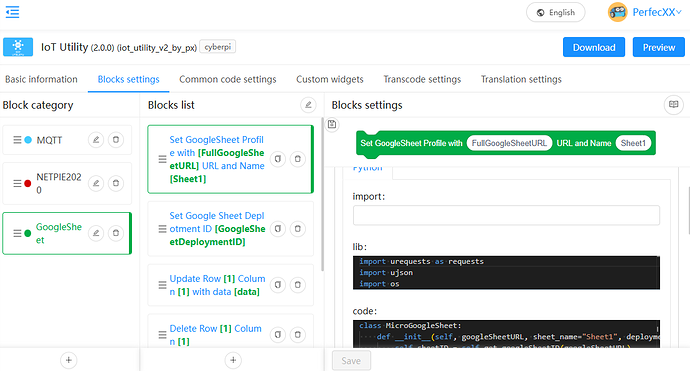Click the Blocks list edit pencil icon
Screen dimensions: 690x371
308,105
